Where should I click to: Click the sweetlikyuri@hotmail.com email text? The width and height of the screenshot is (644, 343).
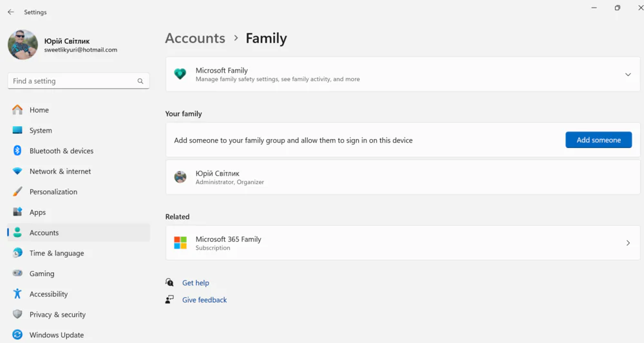[x=81, y=50]
